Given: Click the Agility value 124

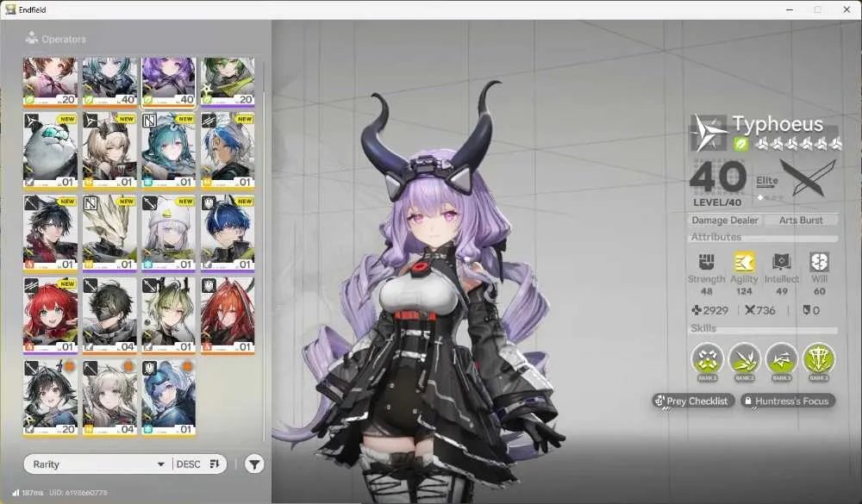Looking at the screenshot, I should click(x=744, y=291).
